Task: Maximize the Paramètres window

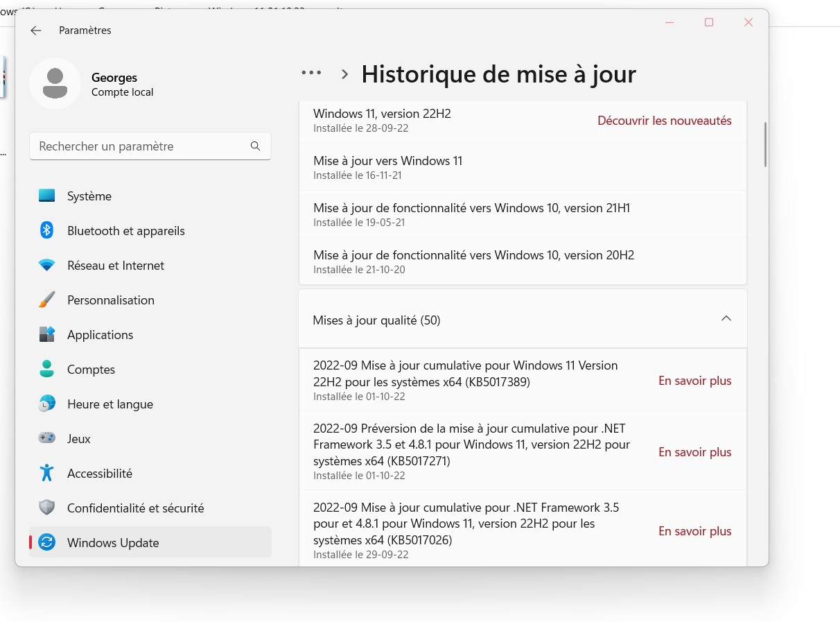Action: coord(708,22)
